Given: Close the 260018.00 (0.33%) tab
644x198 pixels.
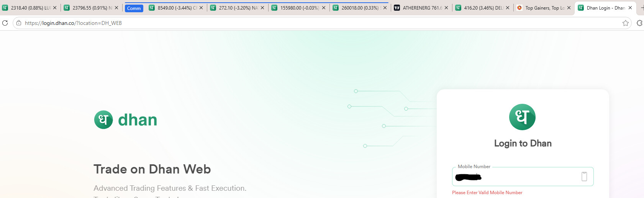Looking at the screenshot, I should [385, 8].
